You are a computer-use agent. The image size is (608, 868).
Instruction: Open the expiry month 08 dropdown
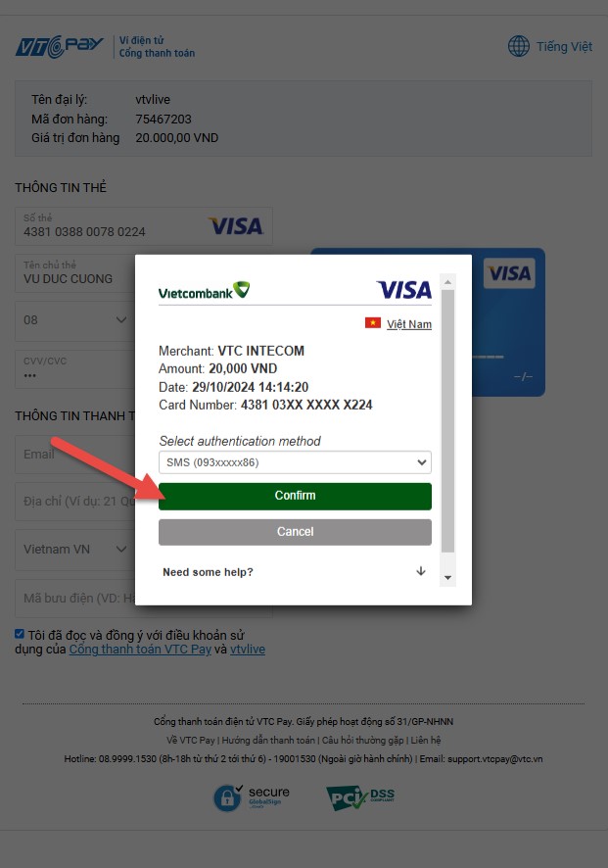[74, 320]
